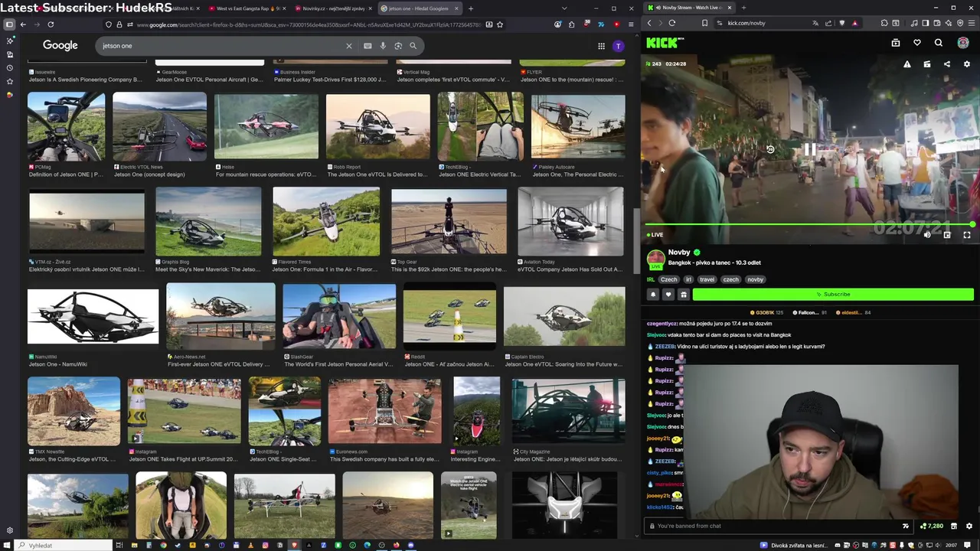
Task: Open Kick following heart icon in header
Action: 917,43
